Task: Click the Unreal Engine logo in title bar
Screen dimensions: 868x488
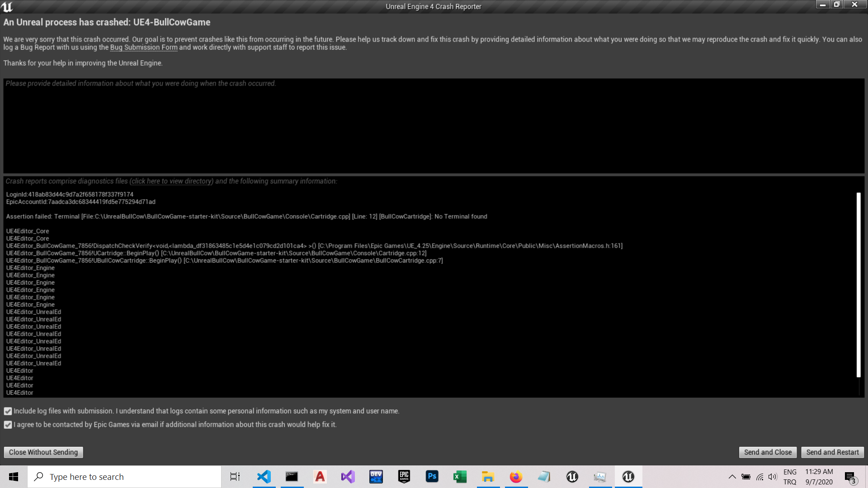Action: click(7, 6)
